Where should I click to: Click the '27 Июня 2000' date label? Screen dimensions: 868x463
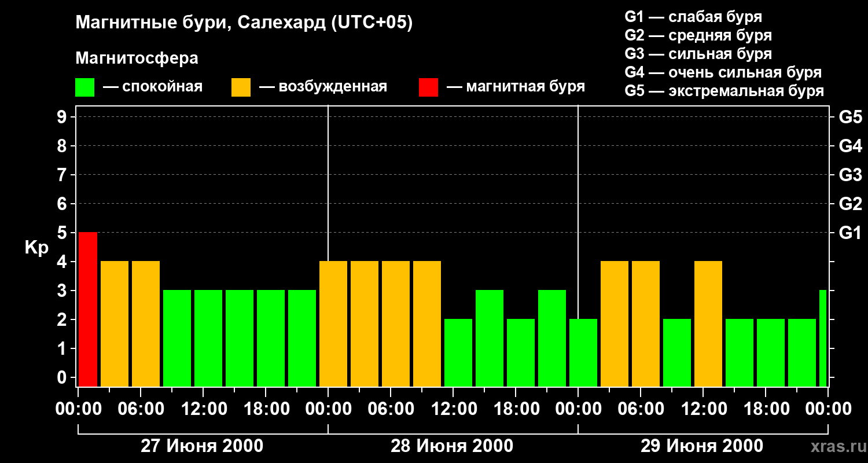coord(202,446)
